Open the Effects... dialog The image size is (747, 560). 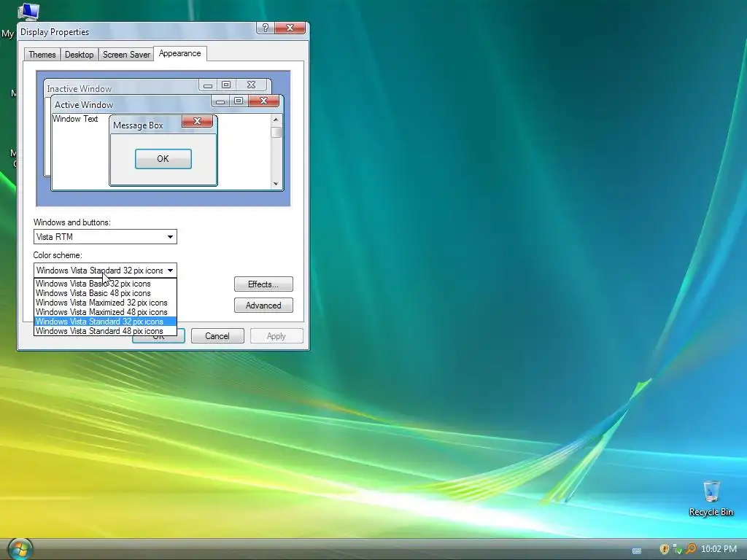263,284
